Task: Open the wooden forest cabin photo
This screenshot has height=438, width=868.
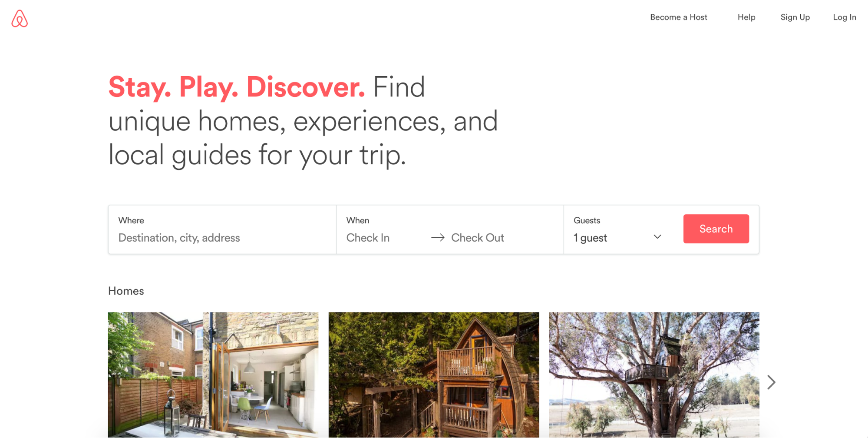Action: 434,375
